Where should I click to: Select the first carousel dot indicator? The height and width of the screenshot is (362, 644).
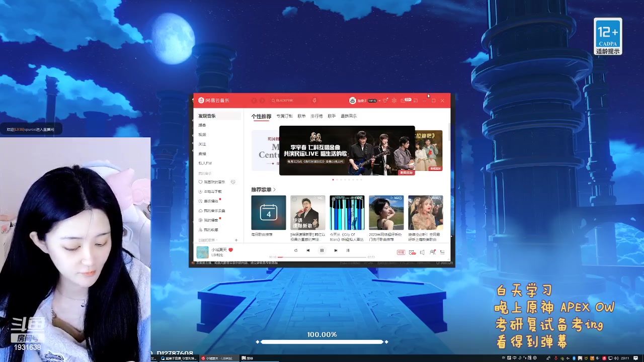point(333,179)
